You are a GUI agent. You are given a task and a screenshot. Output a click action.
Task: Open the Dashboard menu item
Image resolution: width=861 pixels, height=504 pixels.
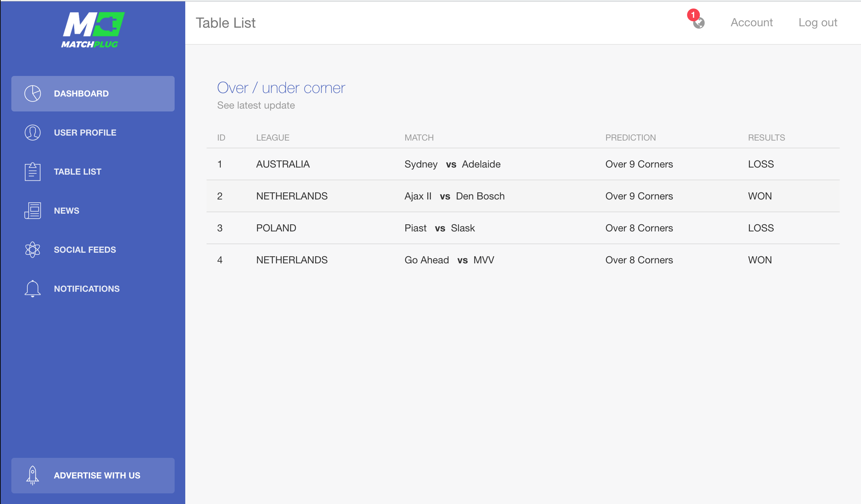(x=93, y=94)
